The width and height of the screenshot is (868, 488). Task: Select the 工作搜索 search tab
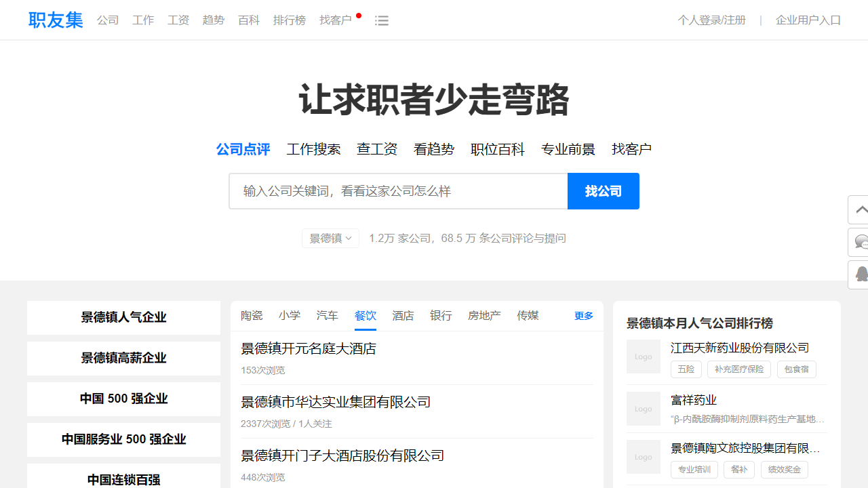[313, 149]
